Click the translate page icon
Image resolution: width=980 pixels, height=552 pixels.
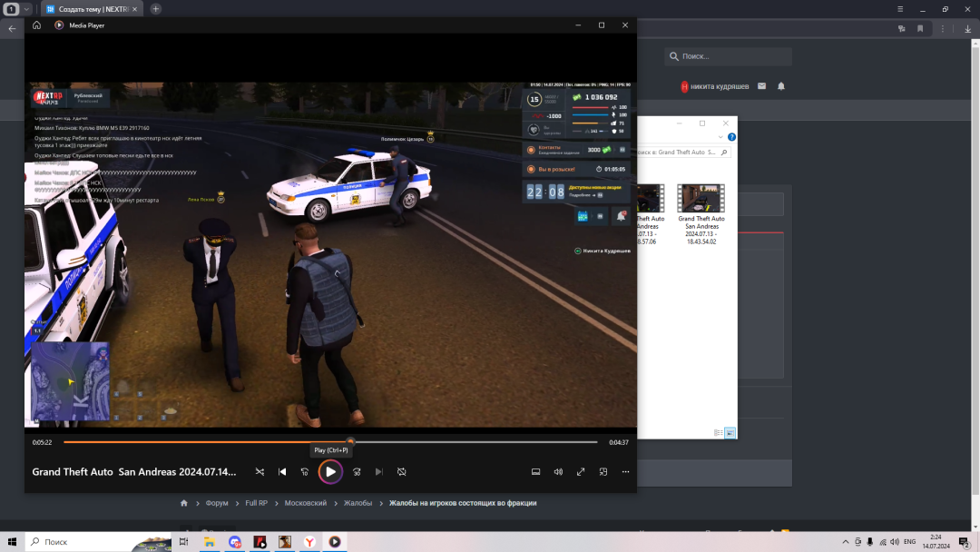click(x=901, y=29)
